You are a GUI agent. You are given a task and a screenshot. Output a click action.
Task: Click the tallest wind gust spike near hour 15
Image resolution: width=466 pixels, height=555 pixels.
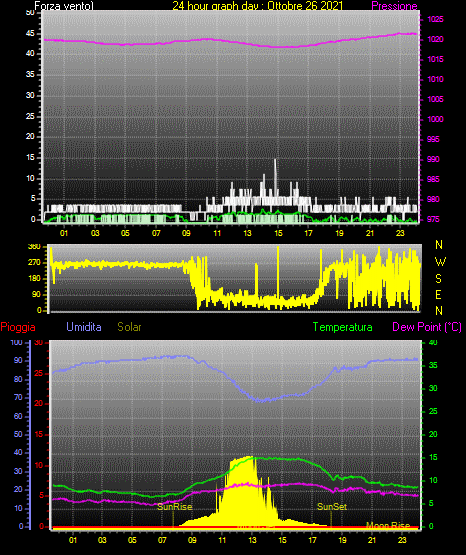click(x=275, y=177)
